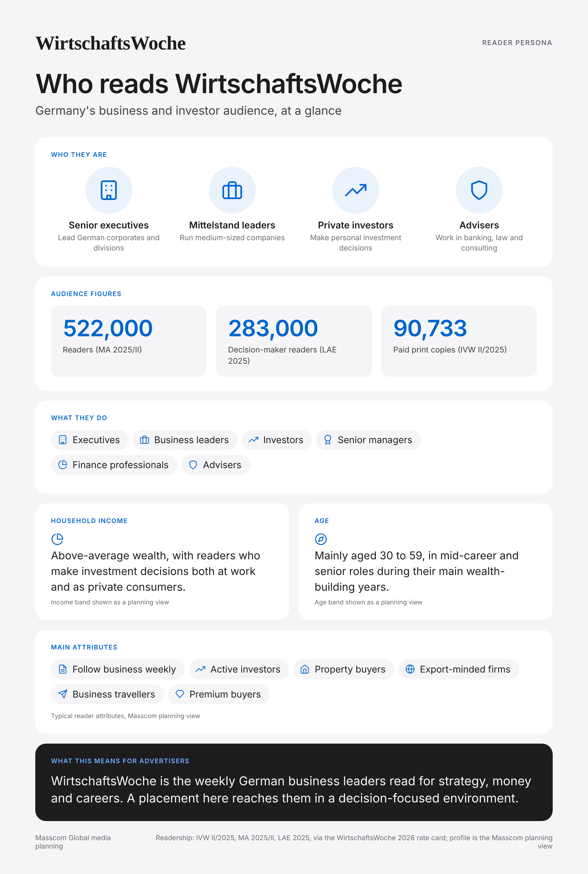Click the paper plane icon in Business travellers
Screen dimensions: 588x874
[63, 694]
